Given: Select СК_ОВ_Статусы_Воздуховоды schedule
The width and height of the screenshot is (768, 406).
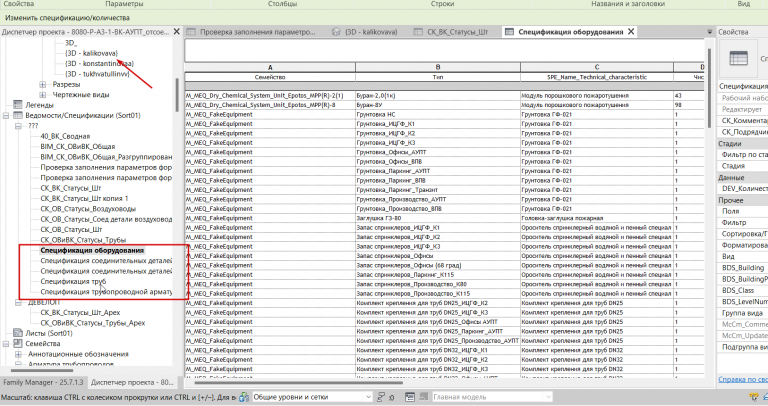Looking at the screenshot, I should (x=88, y=209).
